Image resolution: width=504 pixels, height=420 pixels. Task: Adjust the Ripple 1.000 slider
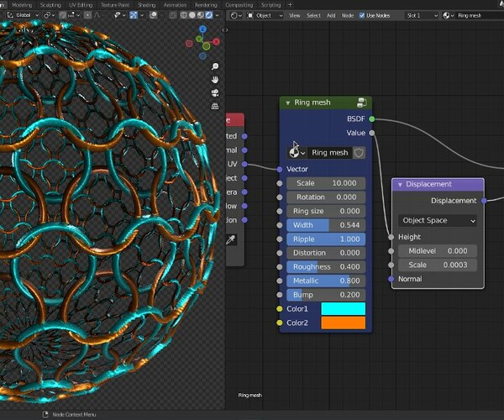click(326, 239)
